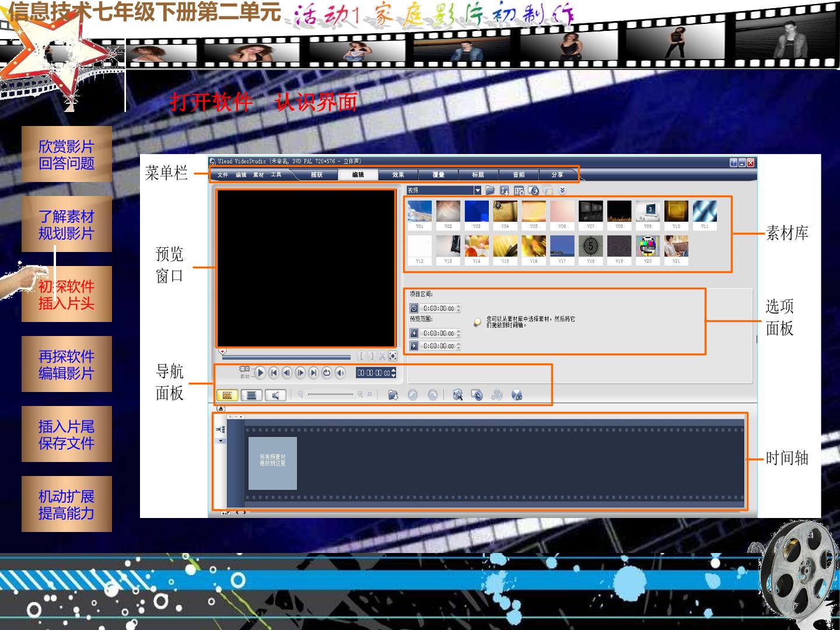
Task: Open the Load Video folder icon in library
Action: coord(490,190)
